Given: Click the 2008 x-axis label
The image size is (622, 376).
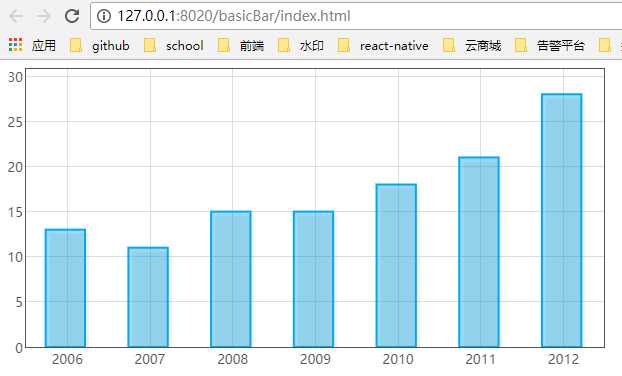Looking at the screenshot, I should 233,359.
